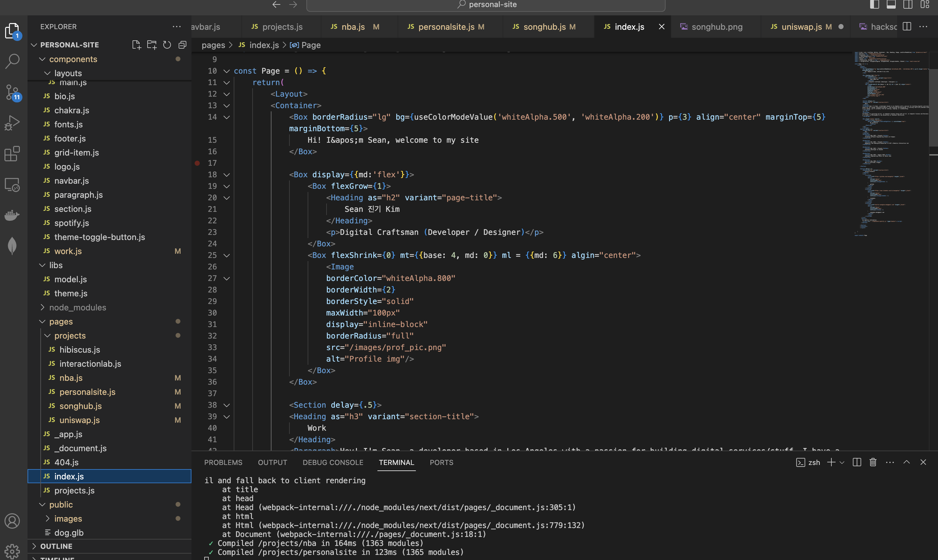Screen dimensions: 938x560
Task: Open theme-toggle-button.js file
Action: 109,237
